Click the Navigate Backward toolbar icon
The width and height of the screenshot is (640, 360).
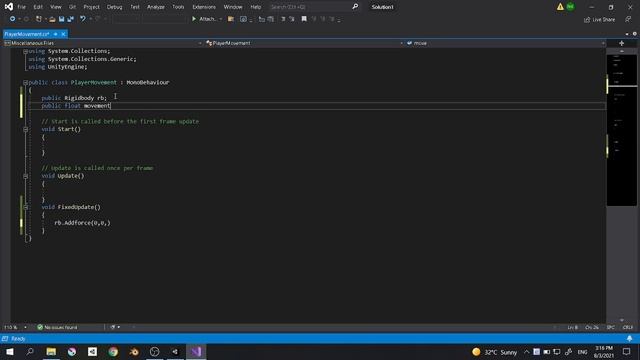point(12,19)
